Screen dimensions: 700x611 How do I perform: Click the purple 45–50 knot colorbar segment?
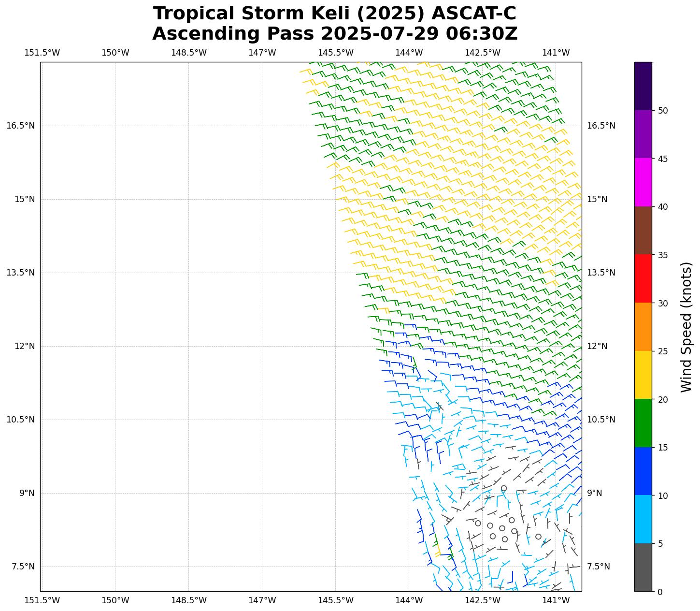643,134
